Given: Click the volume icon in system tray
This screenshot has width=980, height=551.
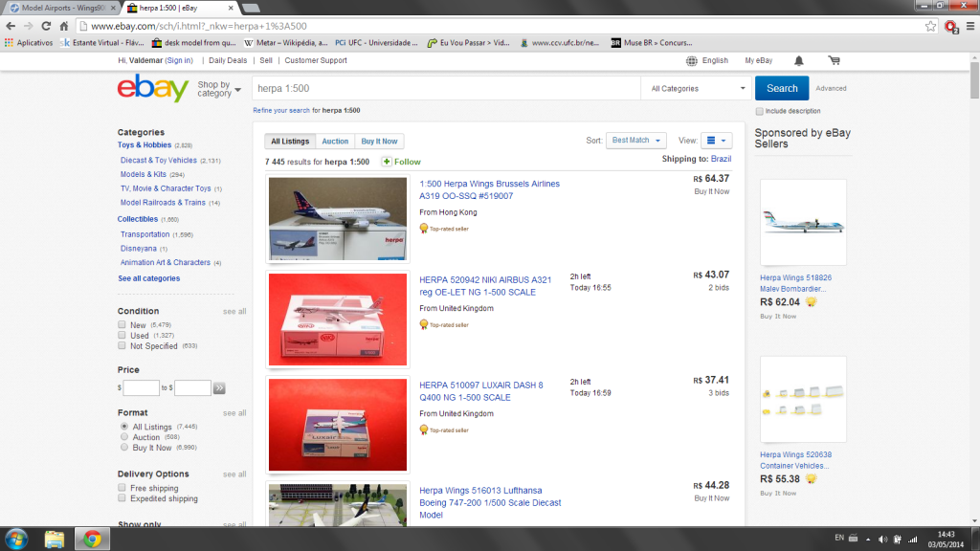Looking at the screenshot, I should [882, 540].
